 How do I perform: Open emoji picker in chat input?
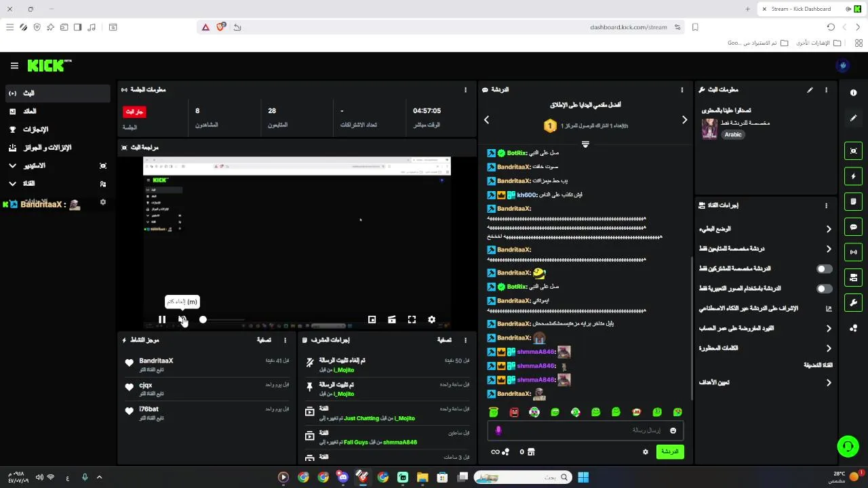pyautogui.click(x=673, y=430)
